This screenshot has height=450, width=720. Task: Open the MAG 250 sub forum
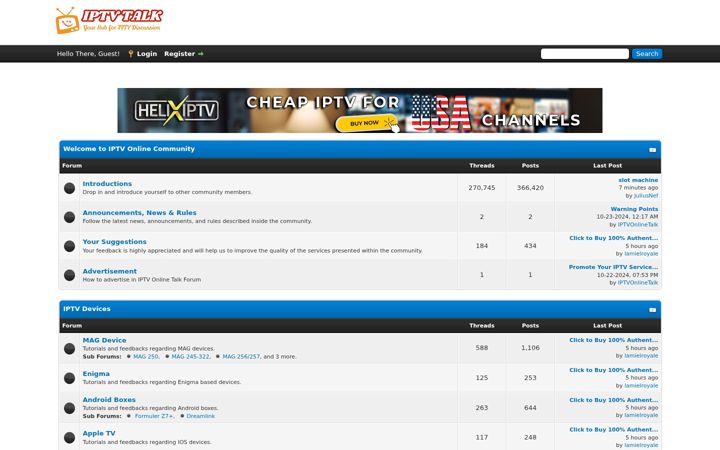[x=146, y=357]
